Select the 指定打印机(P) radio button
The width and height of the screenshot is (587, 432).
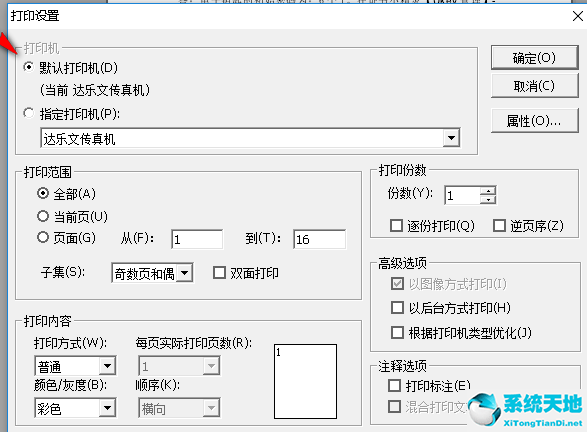(x=28, y=113)
